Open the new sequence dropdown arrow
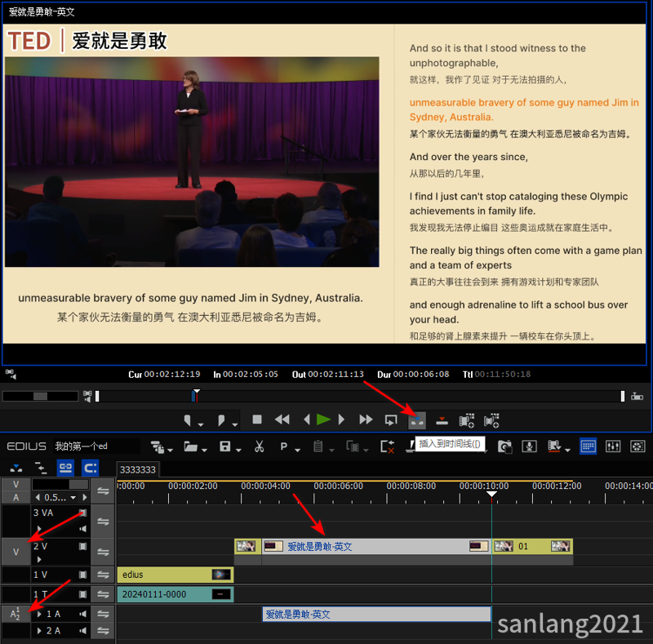 (x=170, y=451)
